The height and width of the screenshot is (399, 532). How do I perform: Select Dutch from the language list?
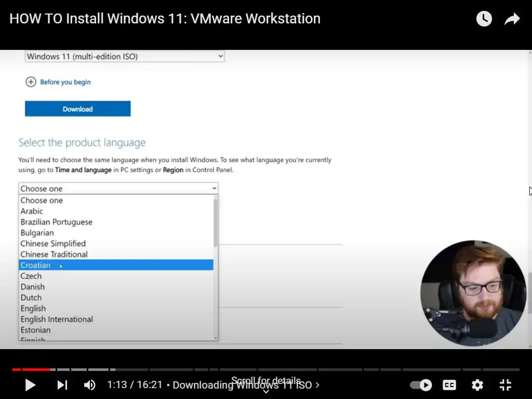pos(116,298)
